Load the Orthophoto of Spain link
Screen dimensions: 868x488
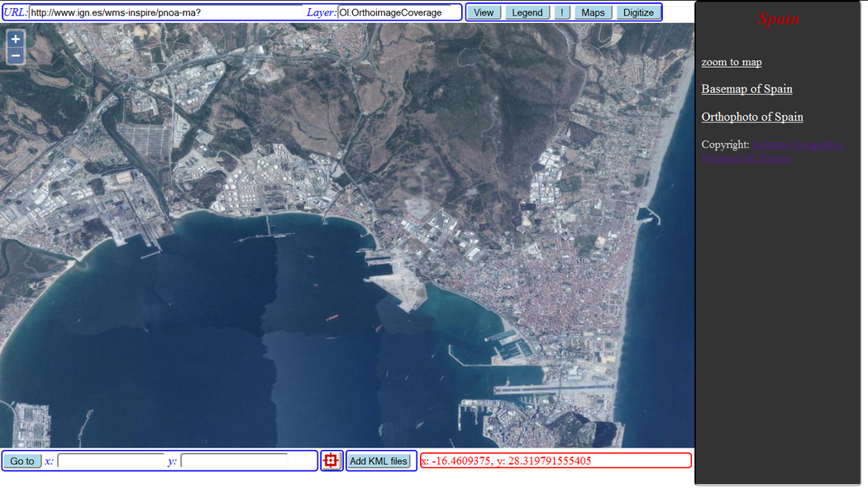pos(752,117)
